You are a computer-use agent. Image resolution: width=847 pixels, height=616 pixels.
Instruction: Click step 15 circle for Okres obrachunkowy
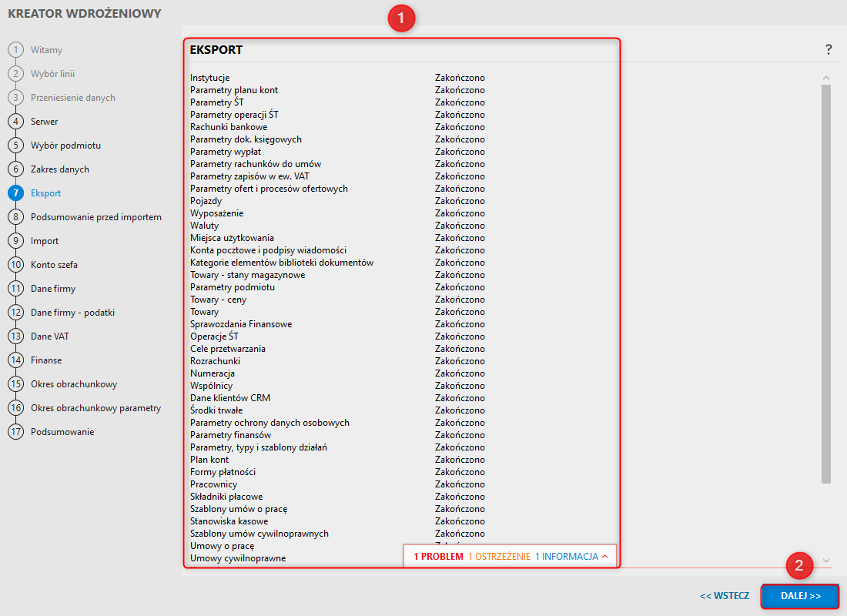(x=15, y=383)
